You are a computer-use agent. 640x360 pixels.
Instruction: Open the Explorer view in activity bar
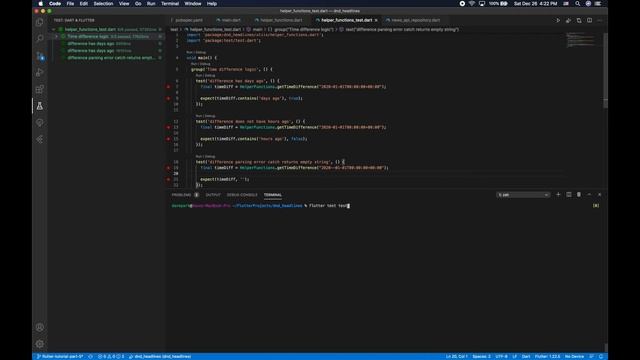click(40, 22)
